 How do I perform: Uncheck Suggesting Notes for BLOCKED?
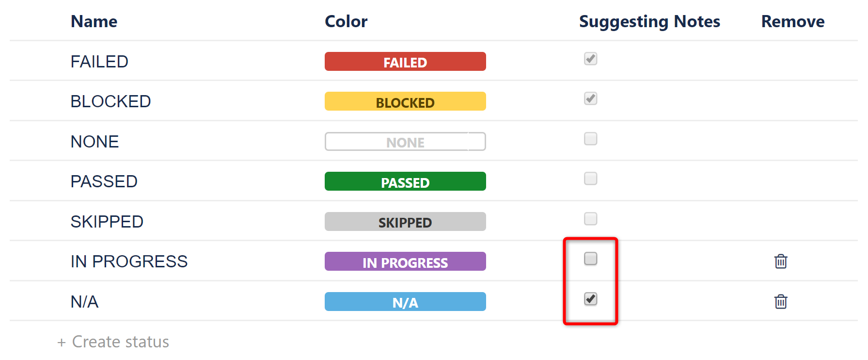[x=590, y=98]
